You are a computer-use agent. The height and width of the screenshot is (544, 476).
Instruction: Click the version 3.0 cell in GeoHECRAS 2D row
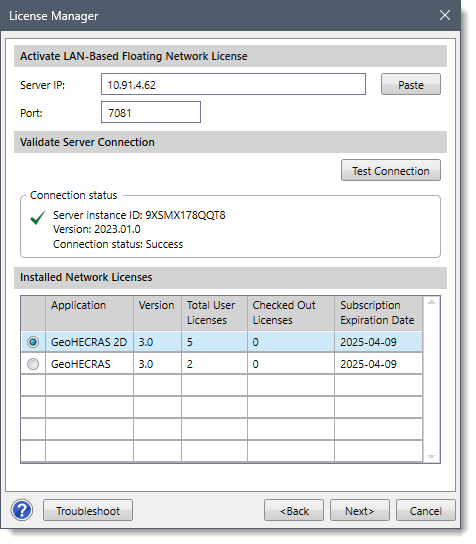point(157,342)
